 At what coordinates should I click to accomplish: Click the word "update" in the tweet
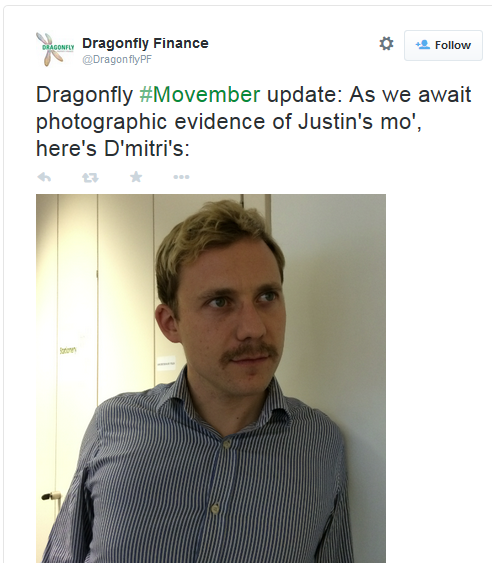point(305,95)
